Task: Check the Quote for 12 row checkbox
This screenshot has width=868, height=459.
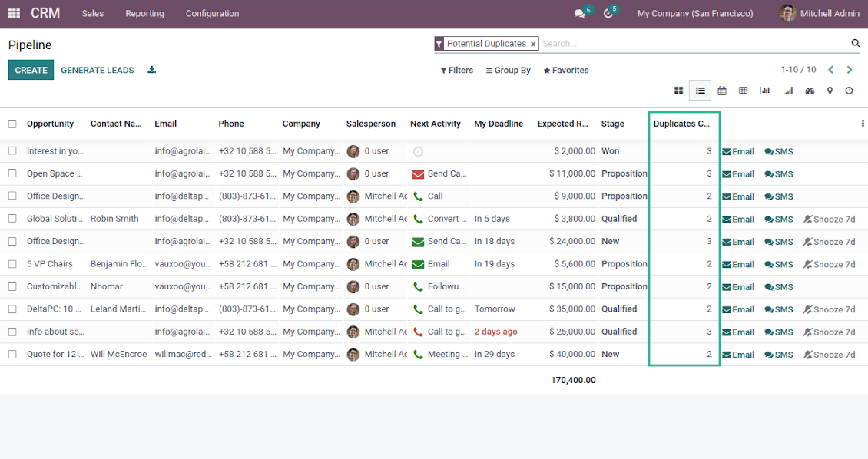Action: (x=12, y=355)
